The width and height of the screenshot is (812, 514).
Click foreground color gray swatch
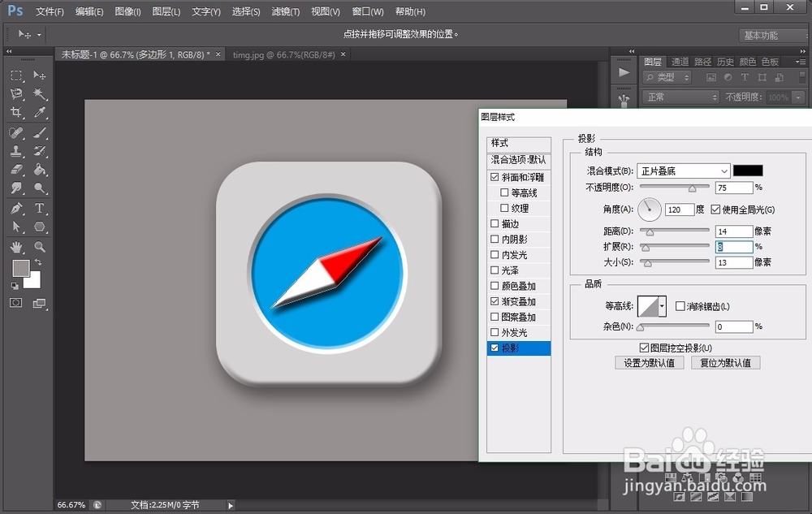[21, 268]
